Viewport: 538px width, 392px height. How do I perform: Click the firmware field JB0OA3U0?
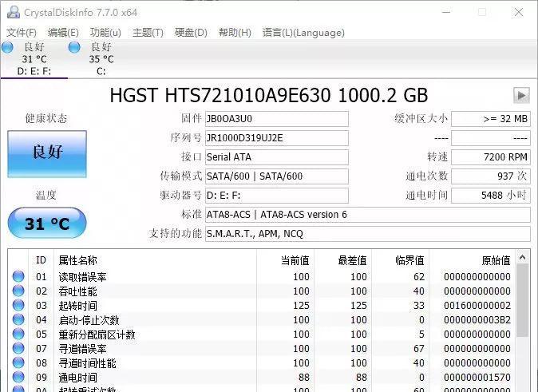277,119
